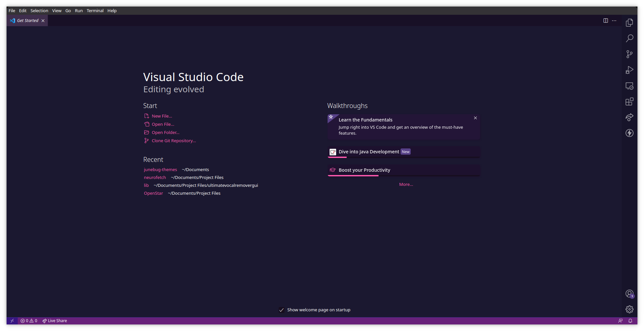The image size is (644, 331).
Task: Open the Edit menu
Action: pyautogui.click(x=23, y=11)
